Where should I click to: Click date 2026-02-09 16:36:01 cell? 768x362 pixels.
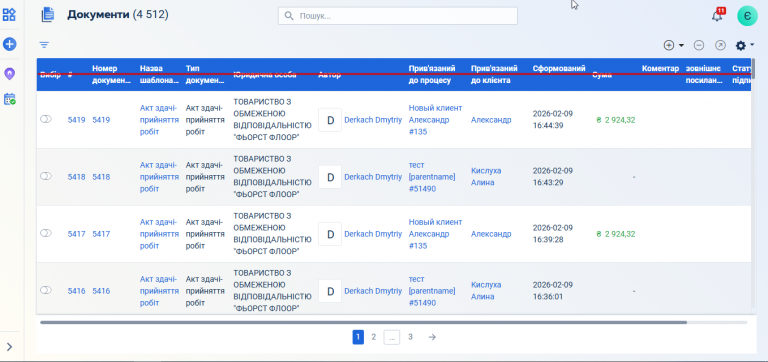[552, 290]
